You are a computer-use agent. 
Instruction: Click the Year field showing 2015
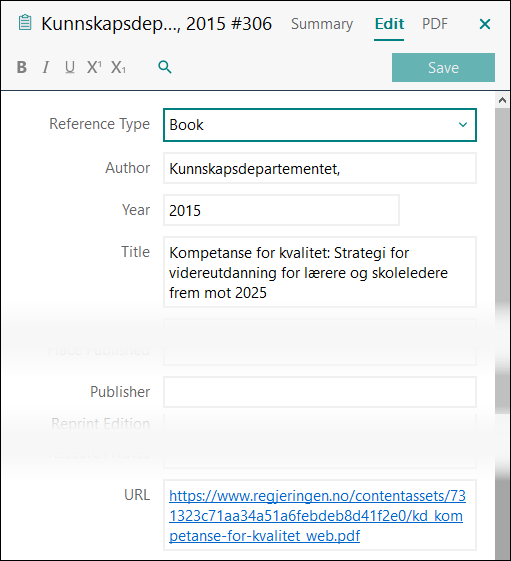(x=281, y=210)
